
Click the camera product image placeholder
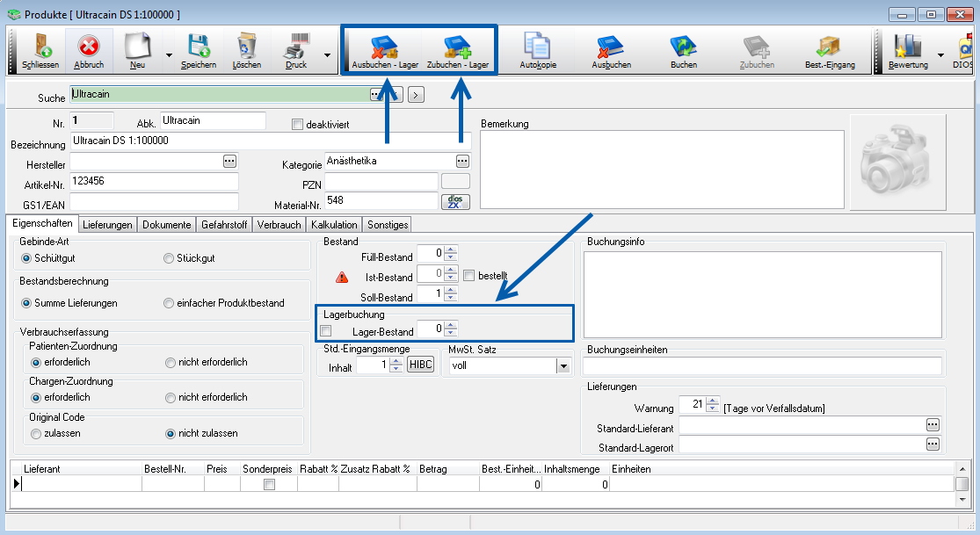pos(898,162)
